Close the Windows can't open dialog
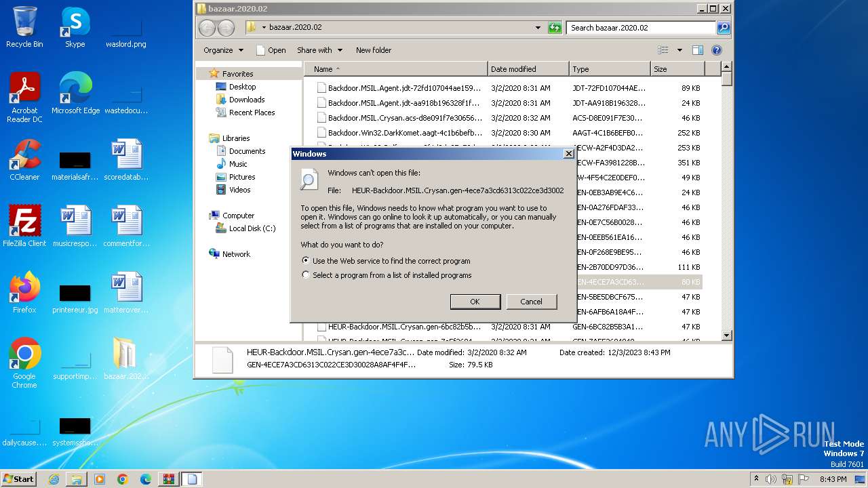The image size is (868, 488). click(x=569, y=154)
